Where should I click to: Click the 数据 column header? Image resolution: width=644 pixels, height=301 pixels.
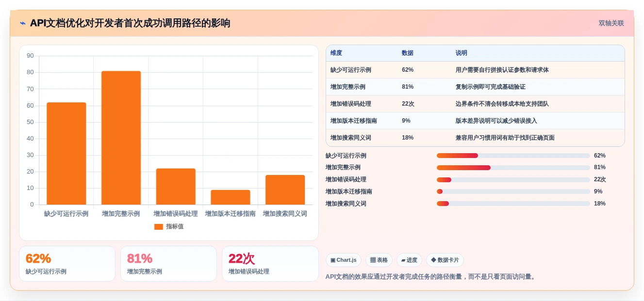(408, 53)
